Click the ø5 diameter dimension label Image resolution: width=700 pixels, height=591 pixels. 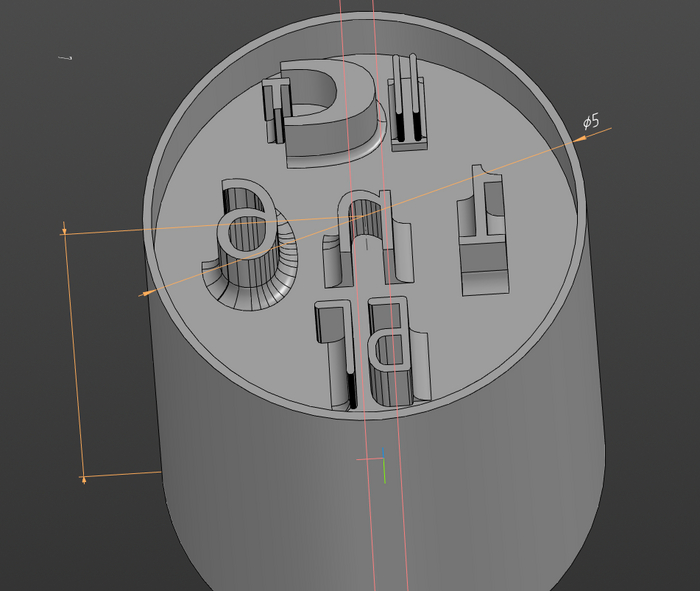click(591, 122)
